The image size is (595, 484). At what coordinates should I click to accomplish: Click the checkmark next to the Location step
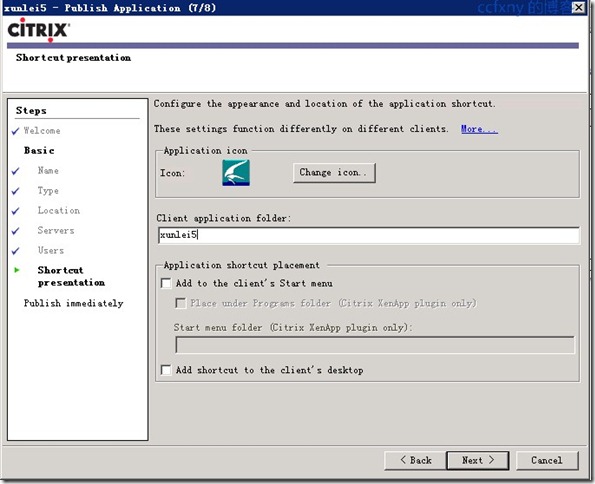click(x=16, y=211)
